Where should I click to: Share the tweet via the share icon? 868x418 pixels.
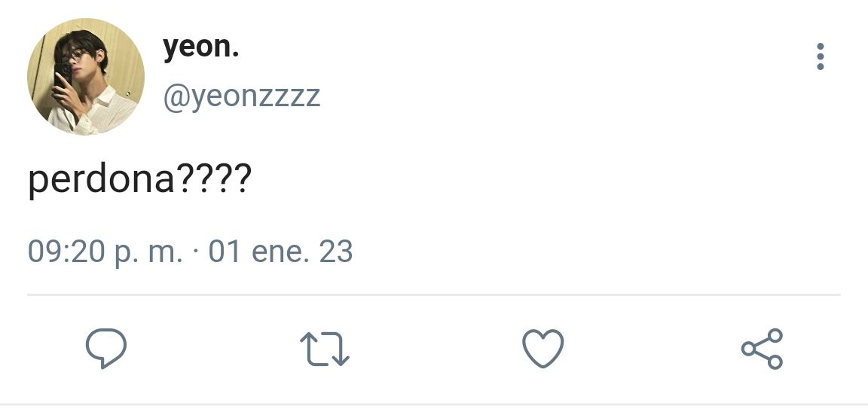(x=763, y=349)
